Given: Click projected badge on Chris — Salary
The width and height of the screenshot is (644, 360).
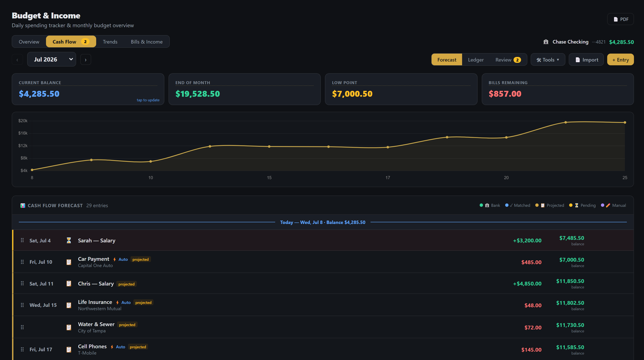Looking at the screenshot, I should coord(126,284).
